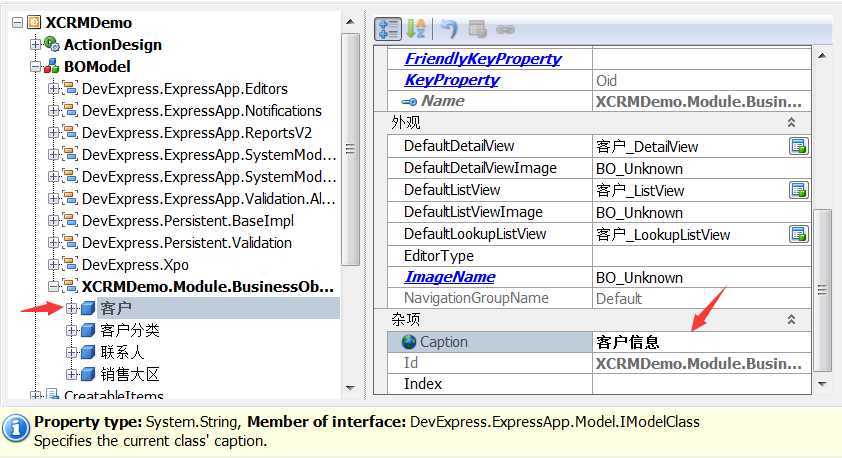Click the XCRMDemo root node icon
The image size is (842, 458).
(34, 22)
